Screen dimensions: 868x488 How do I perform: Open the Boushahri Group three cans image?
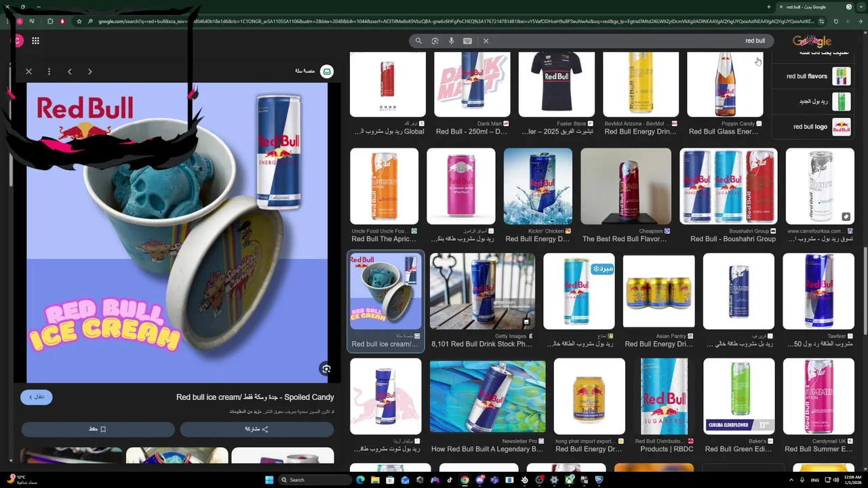[x=728, y=186]
